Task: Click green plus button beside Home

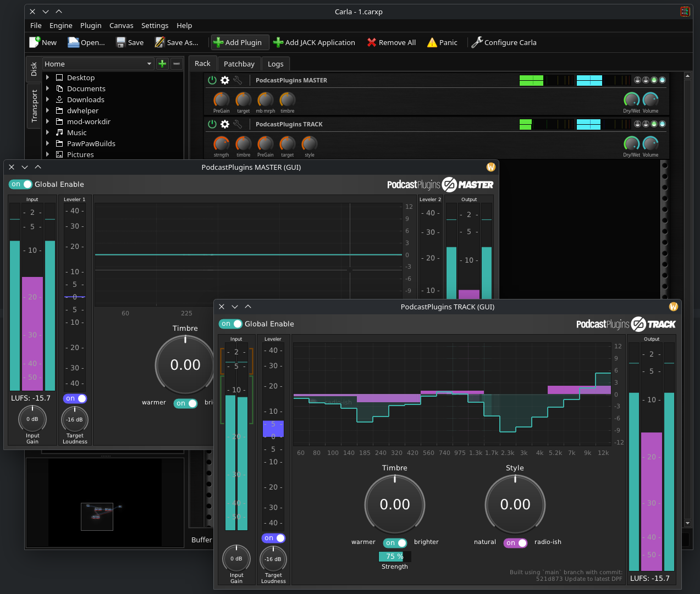Action: click(162, 64)
